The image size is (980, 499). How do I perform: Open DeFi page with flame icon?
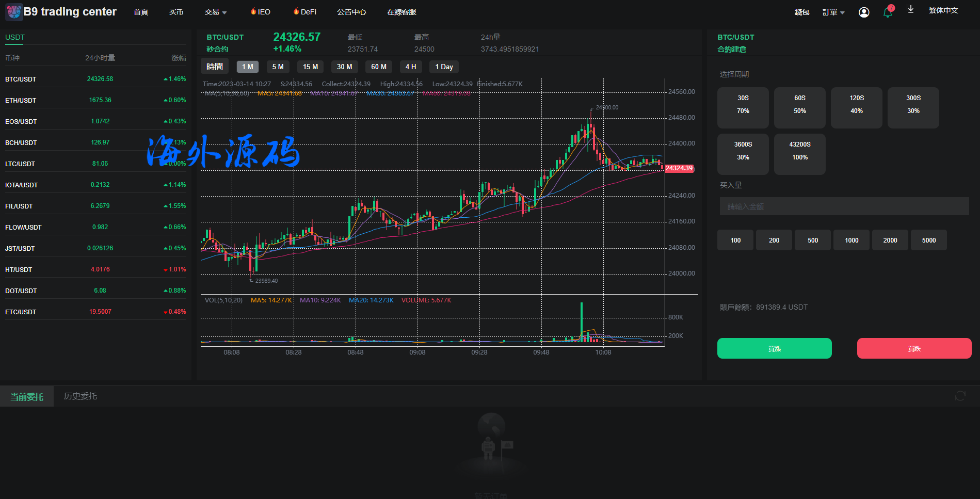(304, 12)
